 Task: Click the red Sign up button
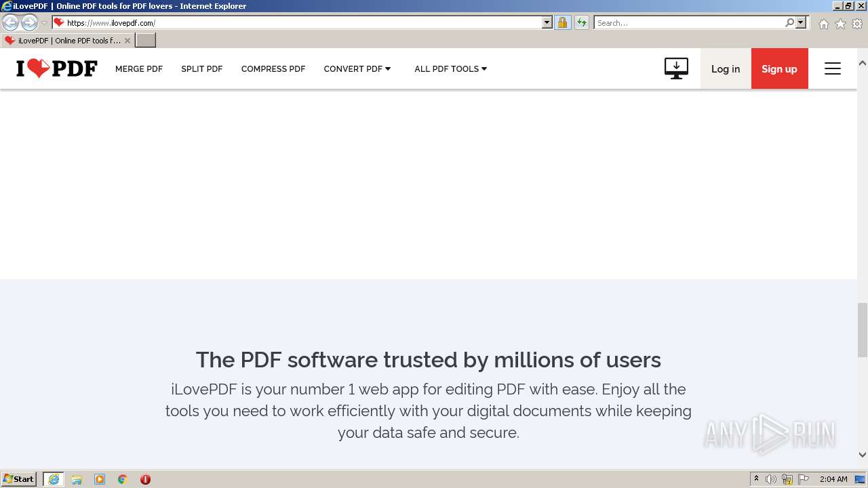click(780, 68)
